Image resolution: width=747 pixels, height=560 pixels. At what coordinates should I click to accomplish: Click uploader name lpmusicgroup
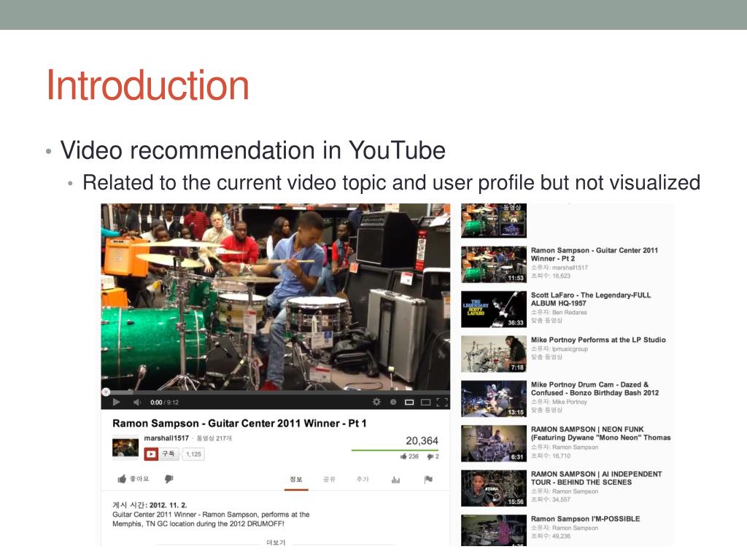pos(570,349)
